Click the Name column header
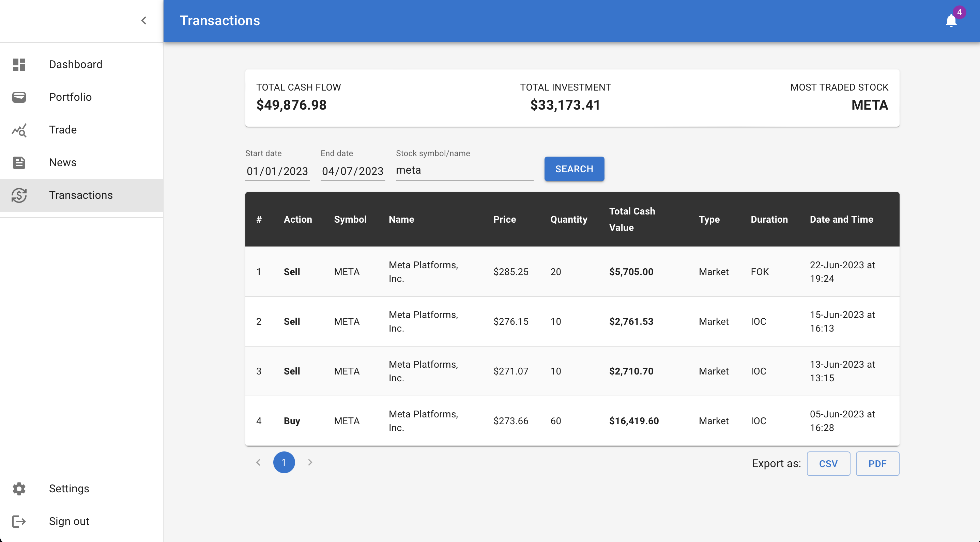 [x=401, y=219]
